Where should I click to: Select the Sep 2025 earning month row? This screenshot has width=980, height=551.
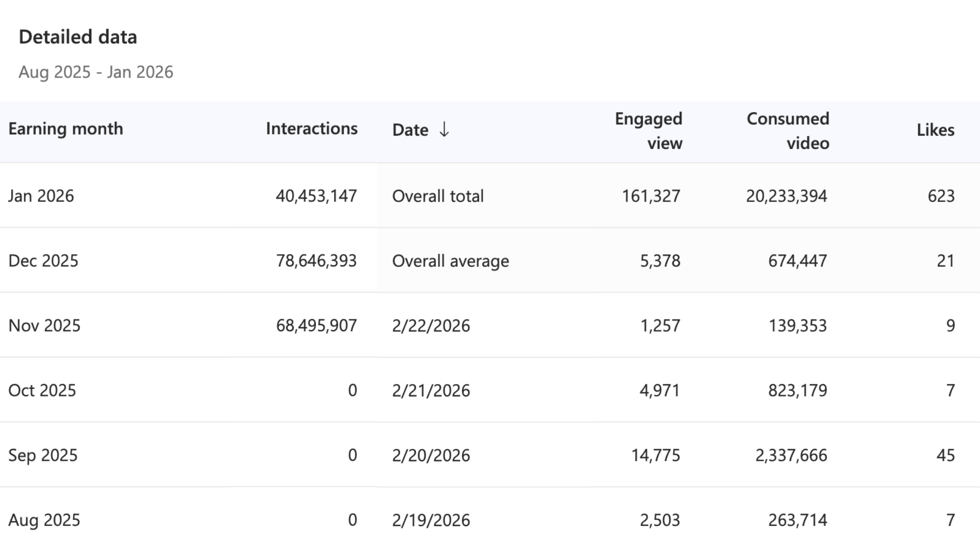(43, 455)
